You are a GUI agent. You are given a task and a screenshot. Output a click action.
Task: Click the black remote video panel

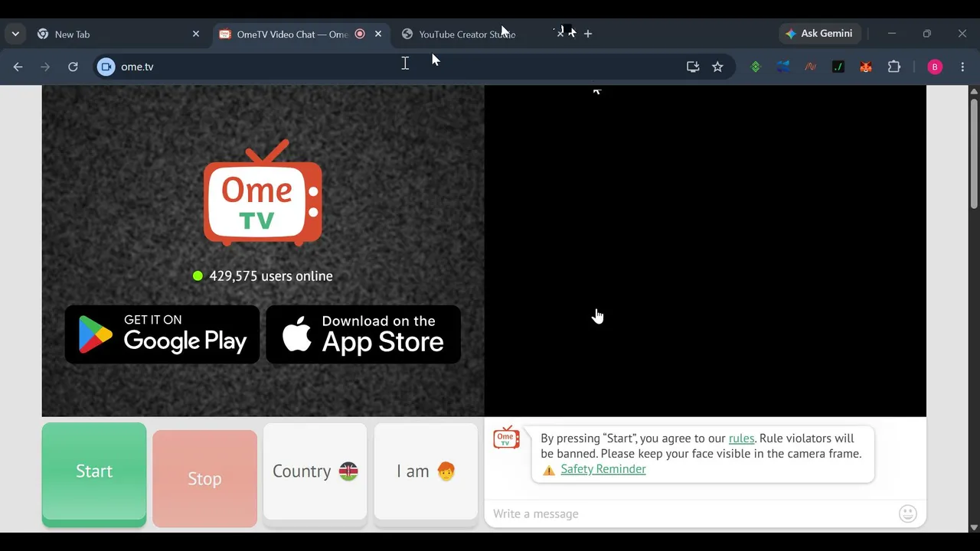click(705, 251)
